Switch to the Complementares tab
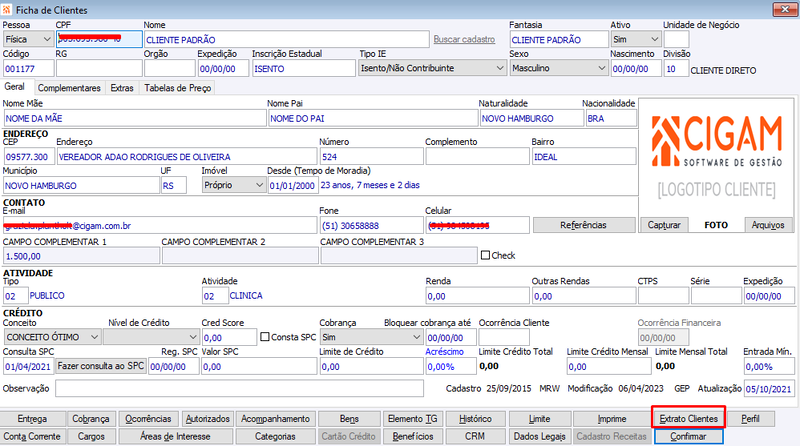The width and height of the screenshot is (800, 446). coord(69,88)
